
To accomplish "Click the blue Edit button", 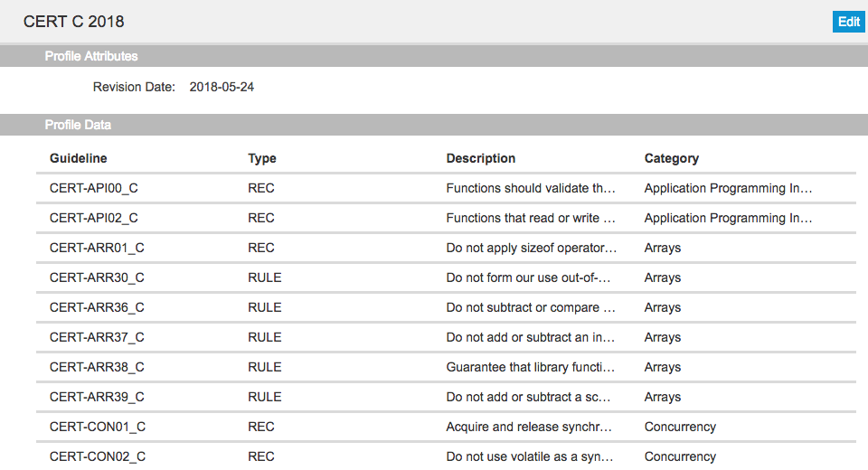I will coord(849,22).
